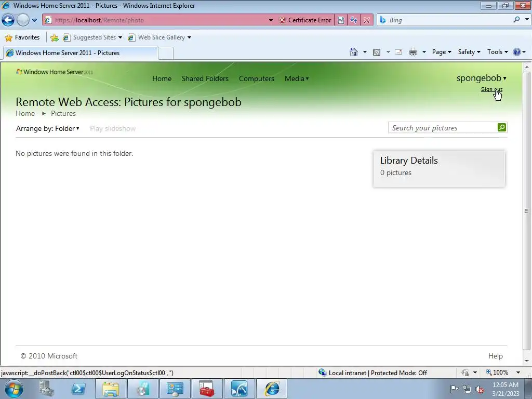Open the Page command menu

tap(442, 52)
